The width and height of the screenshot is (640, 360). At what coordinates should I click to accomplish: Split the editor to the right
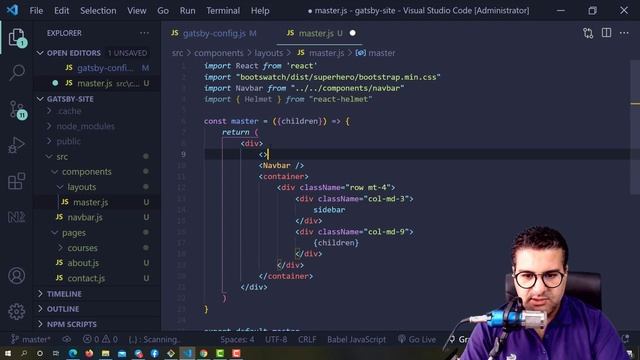[607, 33]
